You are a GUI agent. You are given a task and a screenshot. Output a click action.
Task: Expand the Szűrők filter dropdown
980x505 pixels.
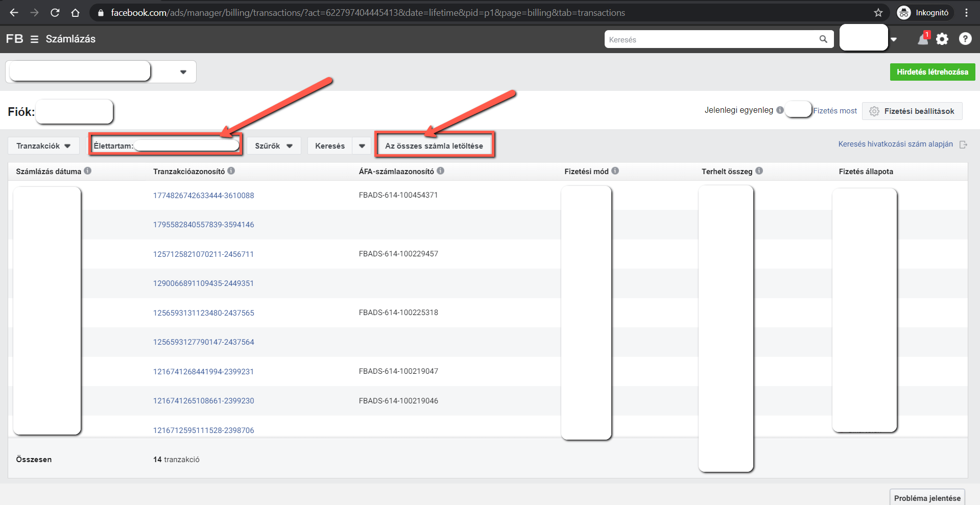274,146
